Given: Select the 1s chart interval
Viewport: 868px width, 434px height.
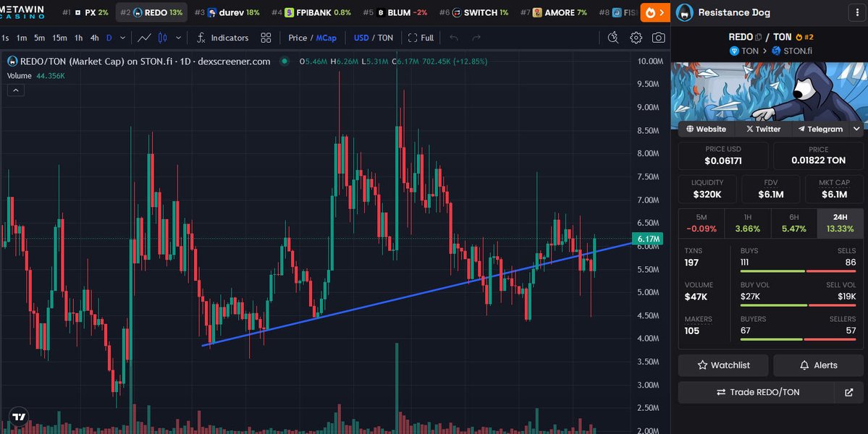Looking at the screenshot, I should (5, 38).
